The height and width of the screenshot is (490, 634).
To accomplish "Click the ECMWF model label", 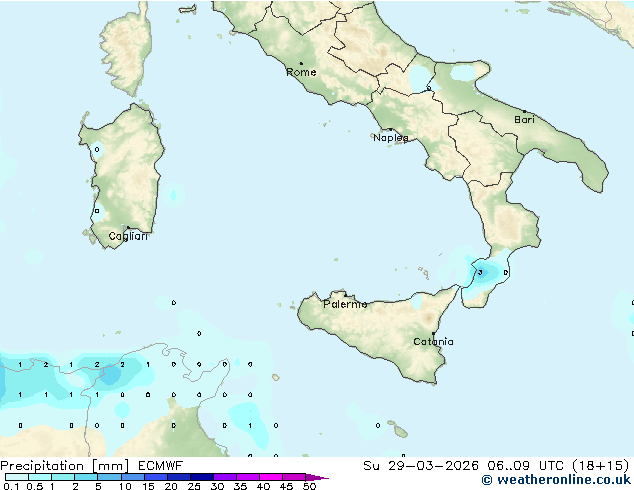I will 160,466.
